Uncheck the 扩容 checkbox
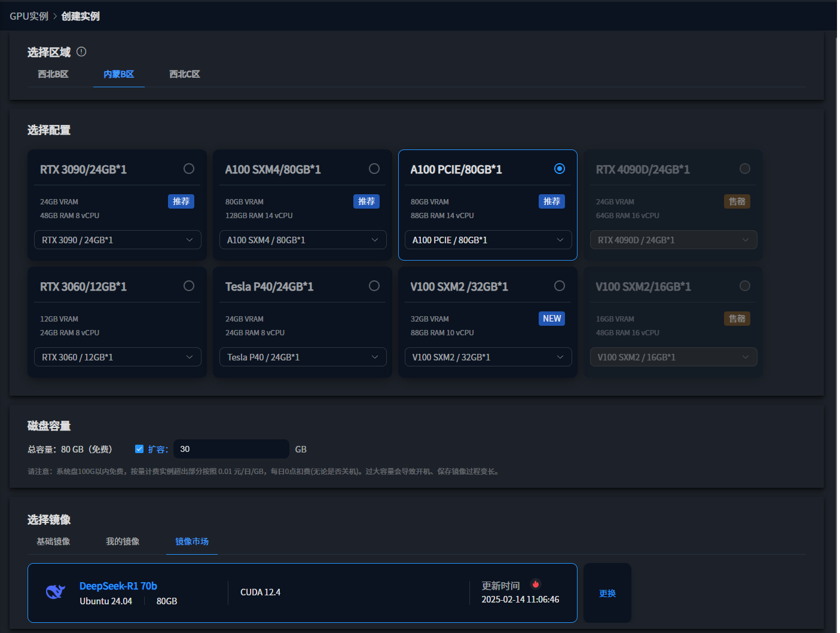This screenshot has height=633, width=840. tap(139, 449)
